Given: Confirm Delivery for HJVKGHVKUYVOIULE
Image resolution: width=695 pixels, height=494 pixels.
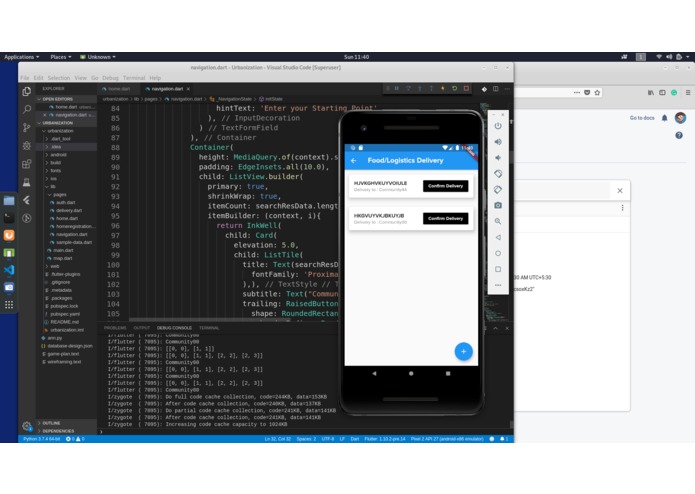Looking at the screenshot, I should [445, 186].
